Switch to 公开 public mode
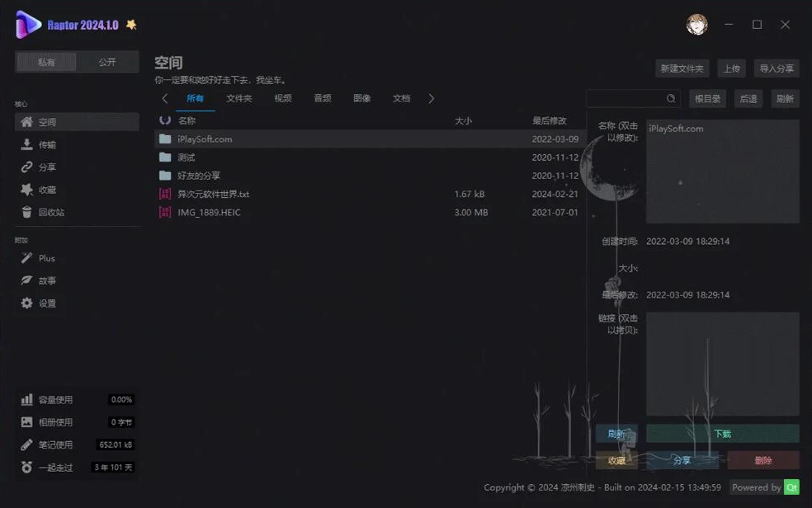 click(x=107, y=62)
